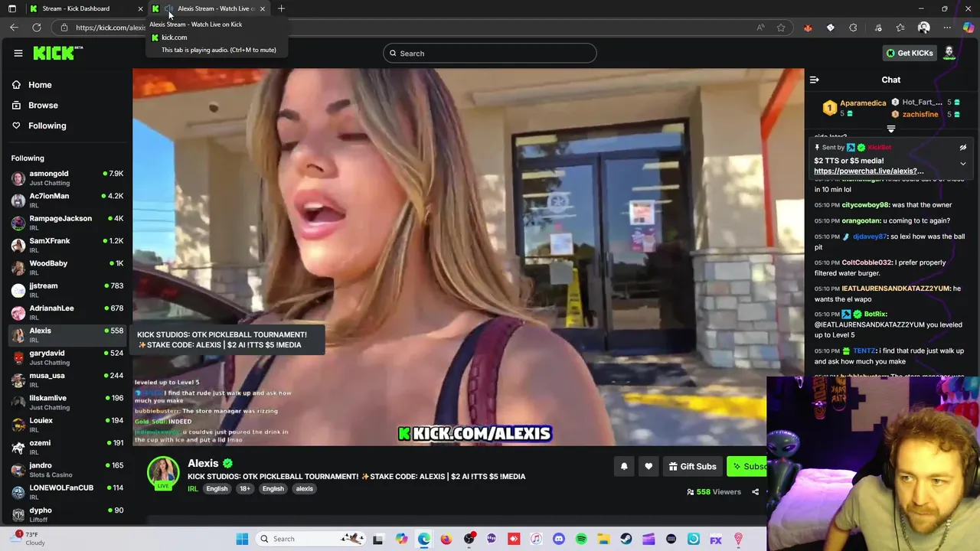980x551 pixels.
Task: Open the Extensions puzzle icon
Action: [854, 28]
